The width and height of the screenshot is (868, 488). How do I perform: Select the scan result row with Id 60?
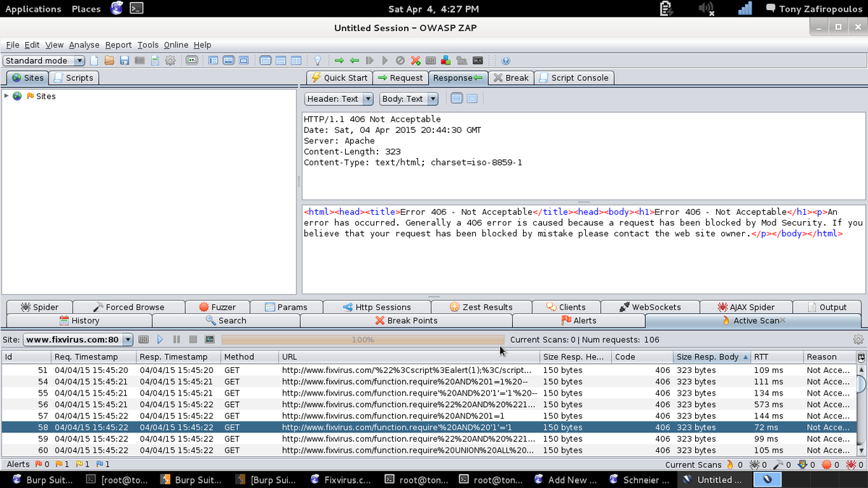pyautogui.click(x=428, y=450)
